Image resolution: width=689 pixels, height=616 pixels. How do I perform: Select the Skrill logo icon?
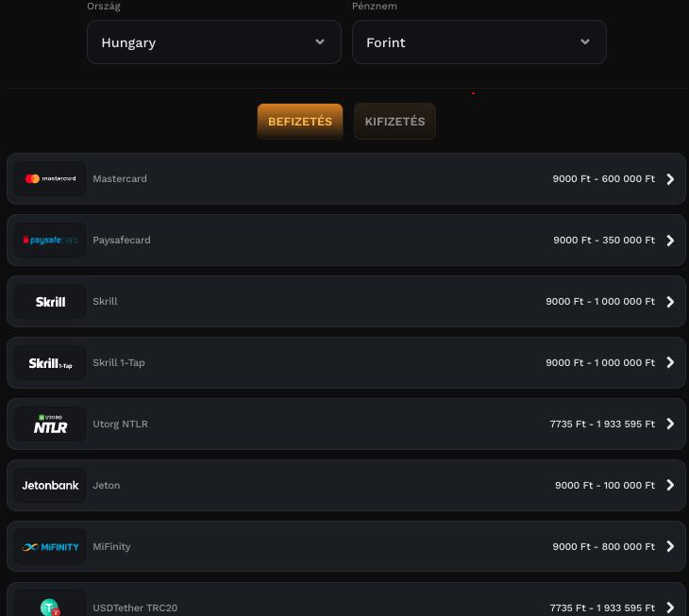pyautogui.click(x=50, y=302)
